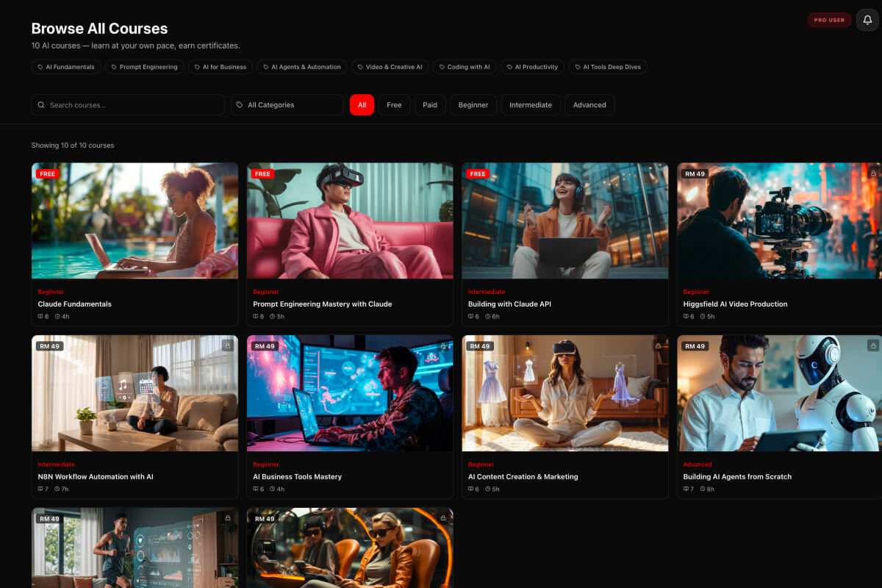
Task: Select the Advanced filter pill
Action: tap(589, 105)
